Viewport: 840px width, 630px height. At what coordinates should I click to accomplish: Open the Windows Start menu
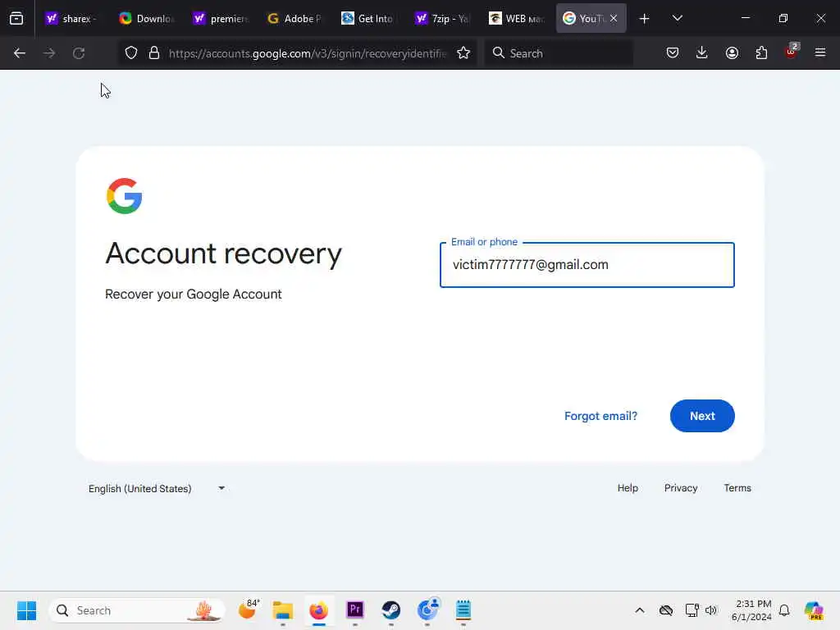[x=26, y=610]
